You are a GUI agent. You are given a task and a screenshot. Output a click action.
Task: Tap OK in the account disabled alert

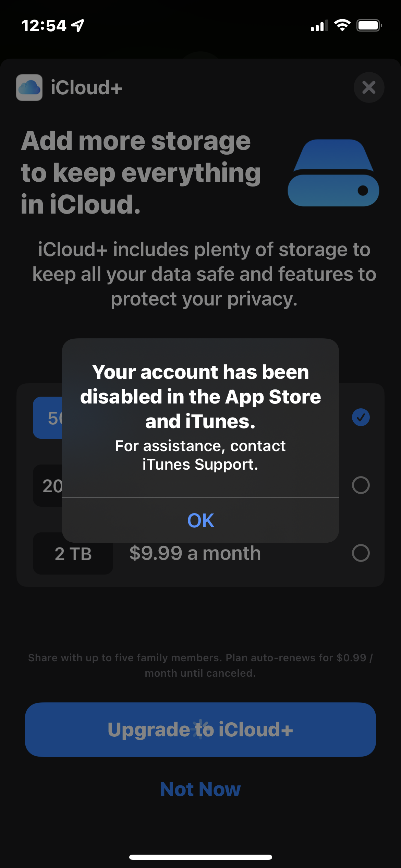(x=200, y=520)
